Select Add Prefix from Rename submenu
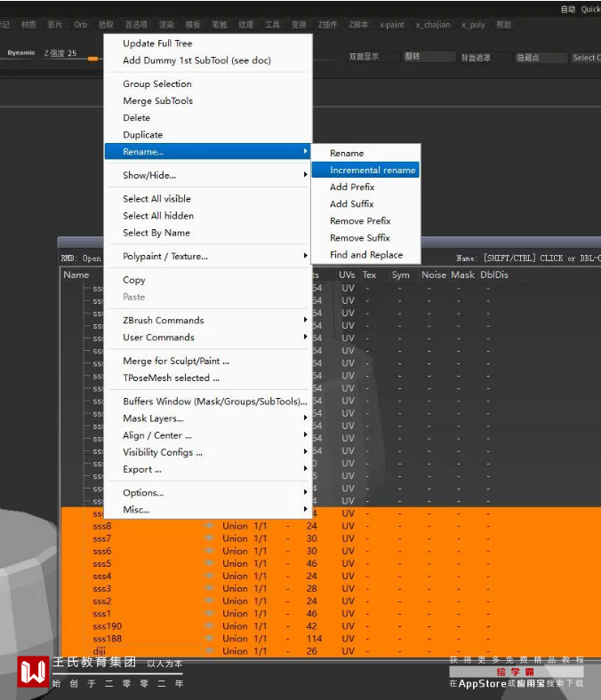This screenshot has height=700, width=601. click(365, 187)
